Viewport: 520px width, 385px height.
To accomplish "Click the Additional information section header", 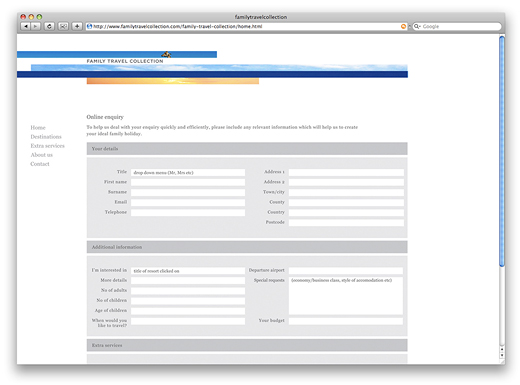I will tap(247, 247).
